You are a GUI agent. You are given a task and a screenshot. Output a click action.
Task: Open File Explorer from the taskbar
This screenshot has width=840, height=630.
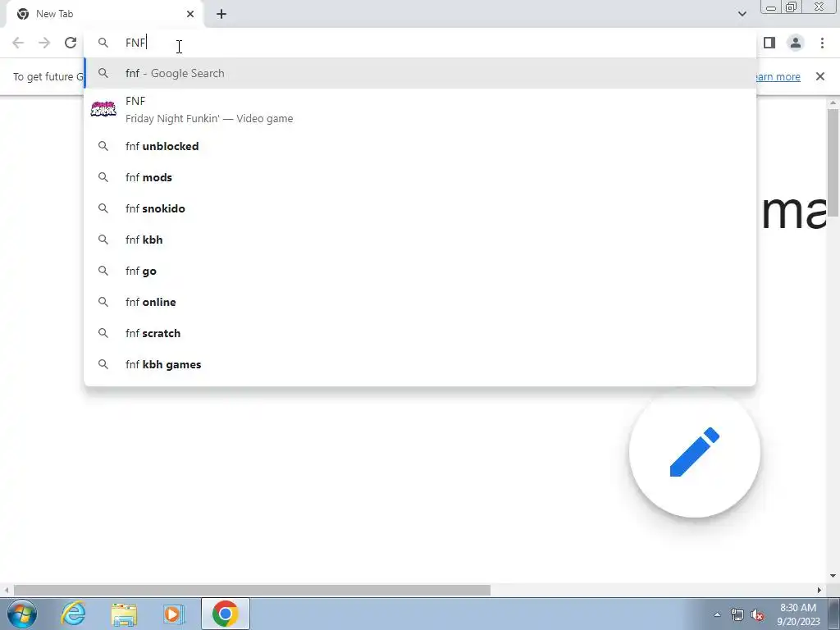[x=124, y=614]
